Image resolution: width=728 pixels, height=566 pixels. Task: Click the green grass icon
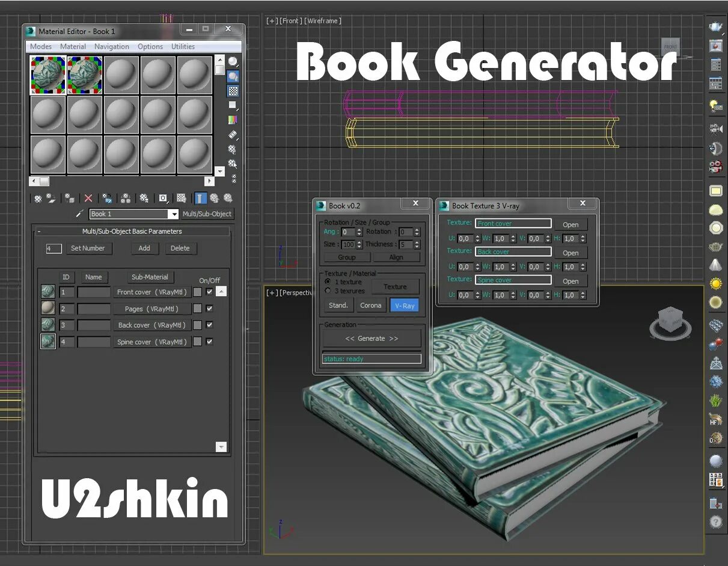tap(715, 400)
